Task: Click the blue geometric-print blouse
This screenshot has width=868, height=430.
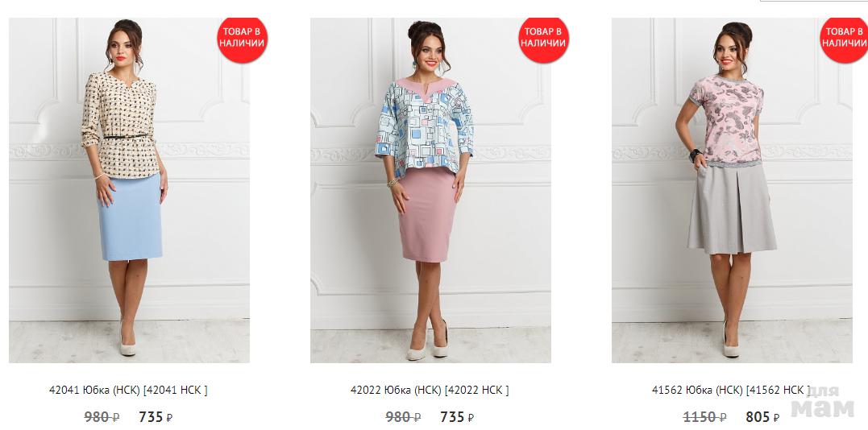Action: click(x=425, y=126)
